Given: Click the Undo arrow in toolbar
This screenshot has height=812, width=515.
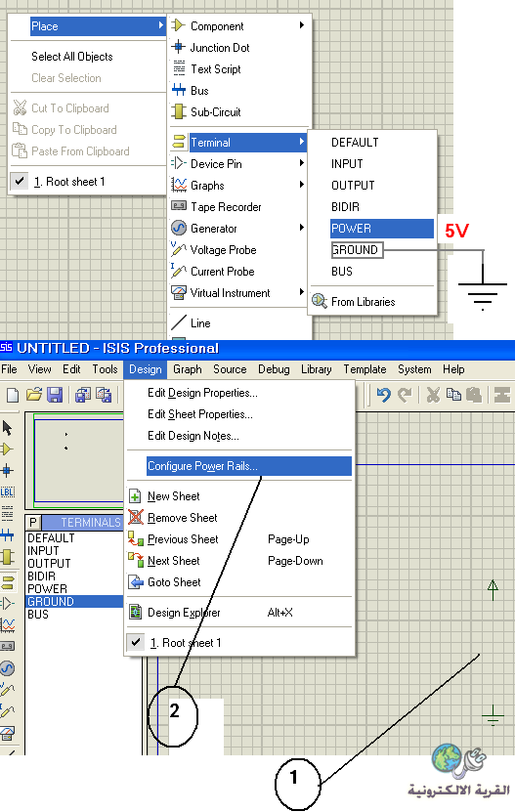Looking at the screenshot, I should [x=383, y=395].
